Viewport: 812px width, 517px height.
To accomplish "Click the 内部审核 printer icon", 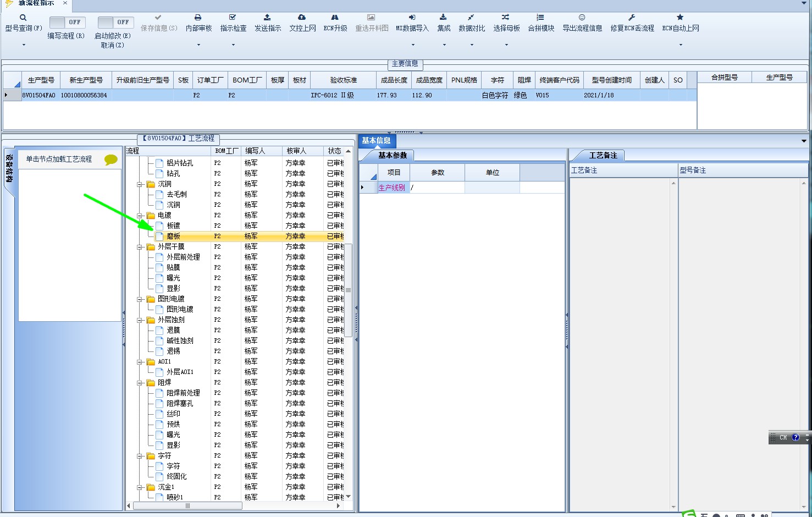I will tap(198, 18).
